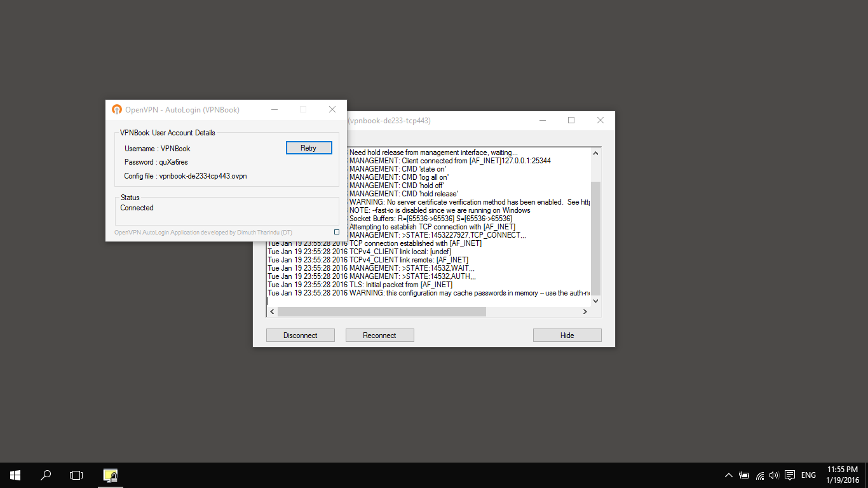
Task: Click OpenVPN keyhole icon in AutoLogin title bar
Action: [x=117, y=109]
